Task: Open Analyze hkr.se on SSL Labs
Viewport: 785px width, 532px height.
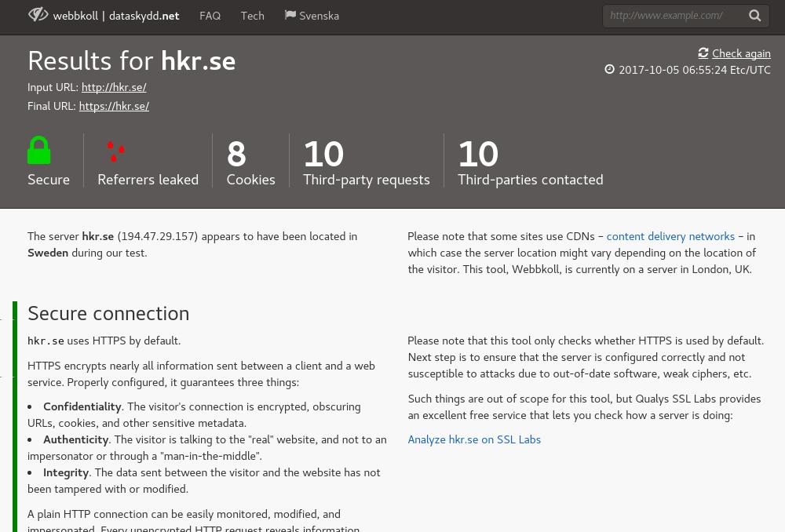Action: coord(474,439)
